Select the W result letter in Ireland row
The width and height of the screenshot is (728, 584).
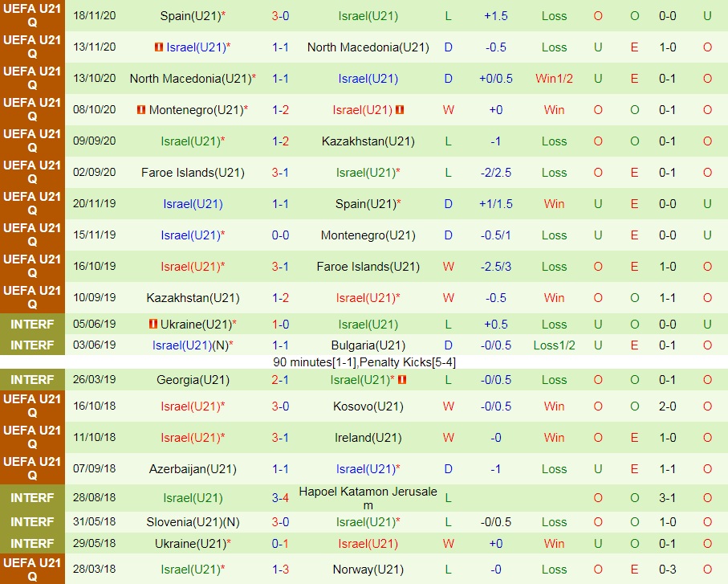448,438
